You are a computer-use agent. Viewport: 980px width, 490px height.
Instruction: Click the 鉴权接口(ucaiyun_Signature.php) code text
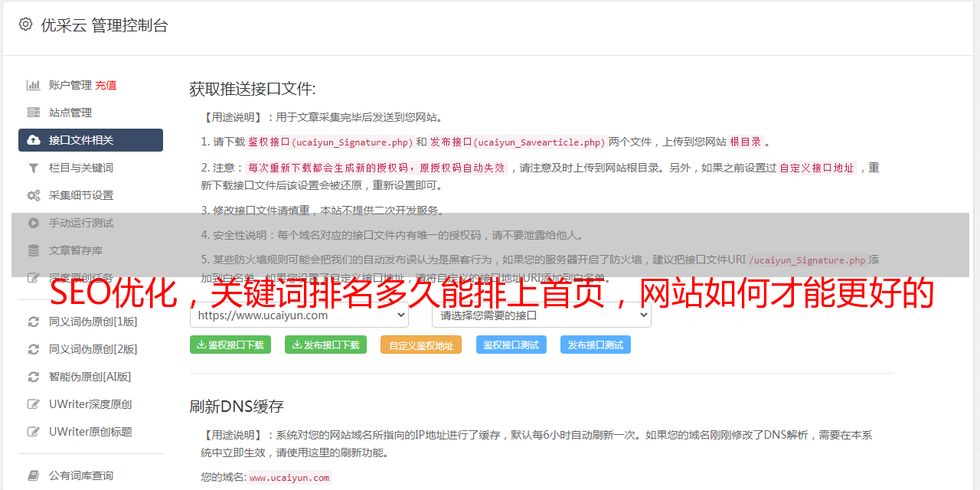pyautogui.click(x=331, y=142)
